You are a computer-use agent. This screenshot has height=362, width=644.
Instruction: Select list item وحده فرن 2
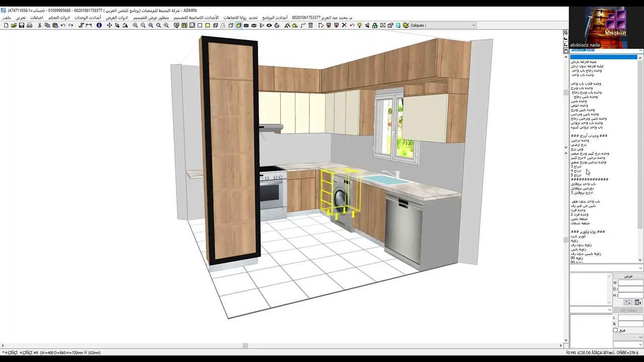click(580, 215)
